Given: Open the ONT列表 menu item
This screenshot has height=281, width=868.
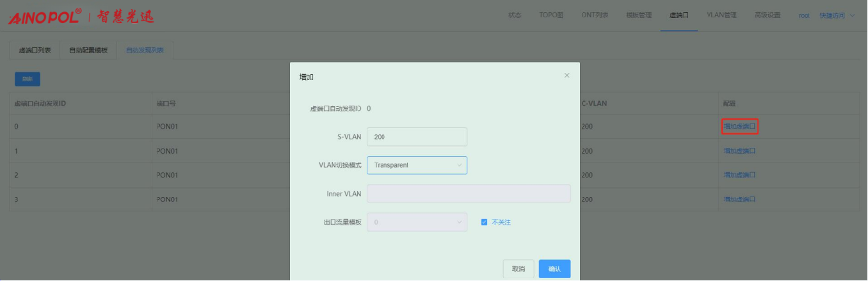Looking at the screenshot, I should pos(595,15).
